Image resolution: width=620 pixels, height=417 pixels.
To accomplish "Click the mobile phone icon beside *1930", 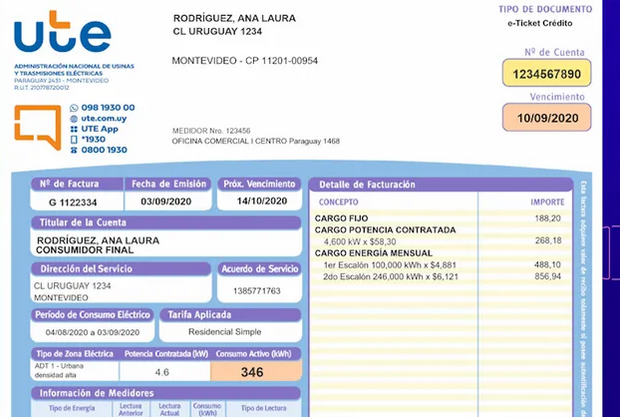I will tap(74, 139).
